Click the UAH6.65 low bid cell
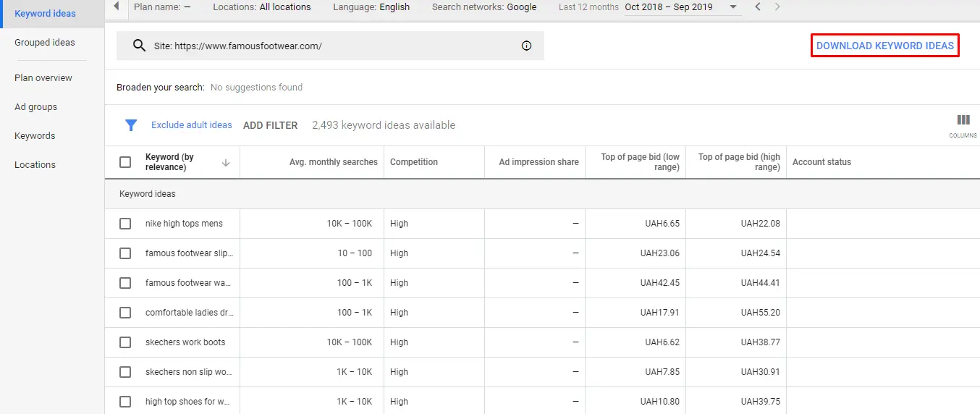The image size is (980, 414). tap(662, 224)
